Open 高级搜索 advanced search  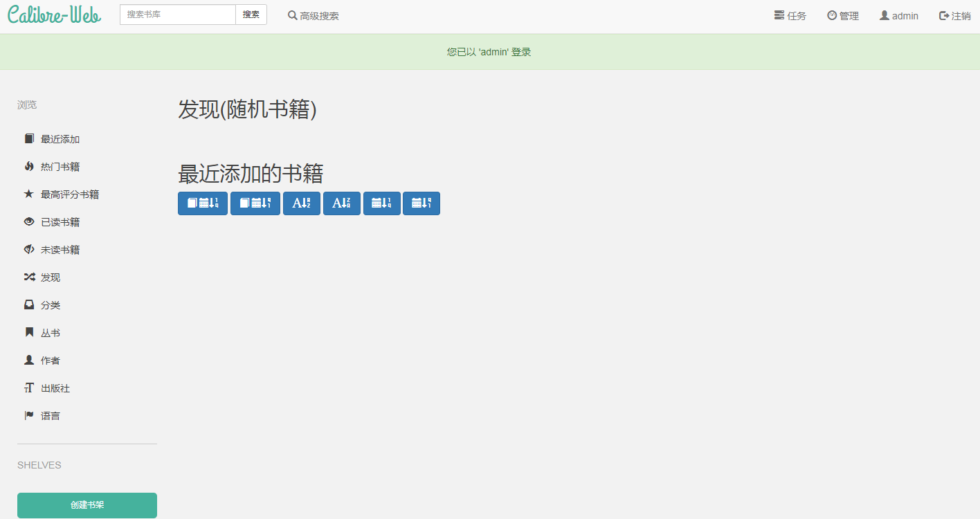313,15
